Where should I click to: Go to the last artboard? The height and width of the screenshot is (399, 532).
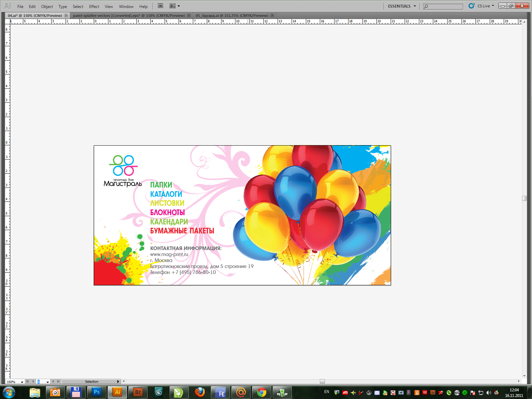58,381
